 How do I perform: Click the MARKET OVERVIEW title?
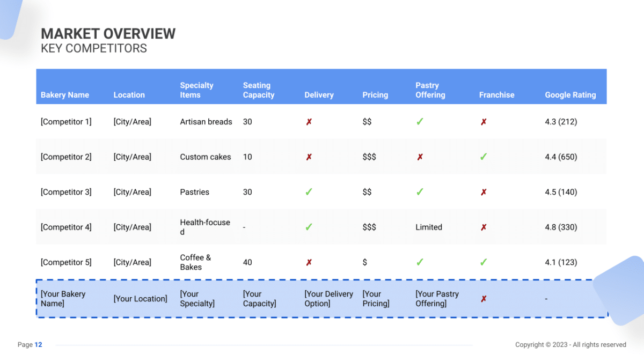point(108,33)
